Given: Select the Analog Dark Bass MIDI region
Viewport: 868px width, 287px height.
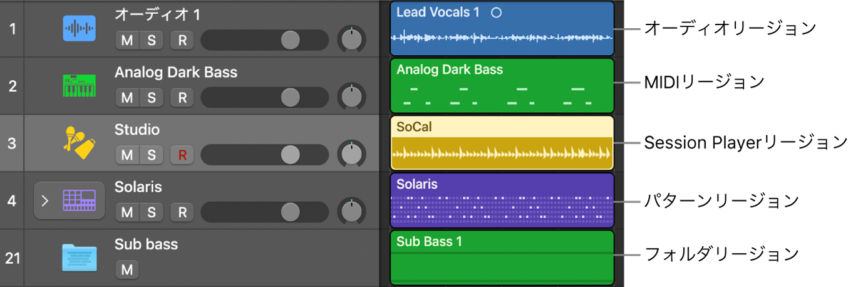Looking at the screenshot, I should click(502, 86).
